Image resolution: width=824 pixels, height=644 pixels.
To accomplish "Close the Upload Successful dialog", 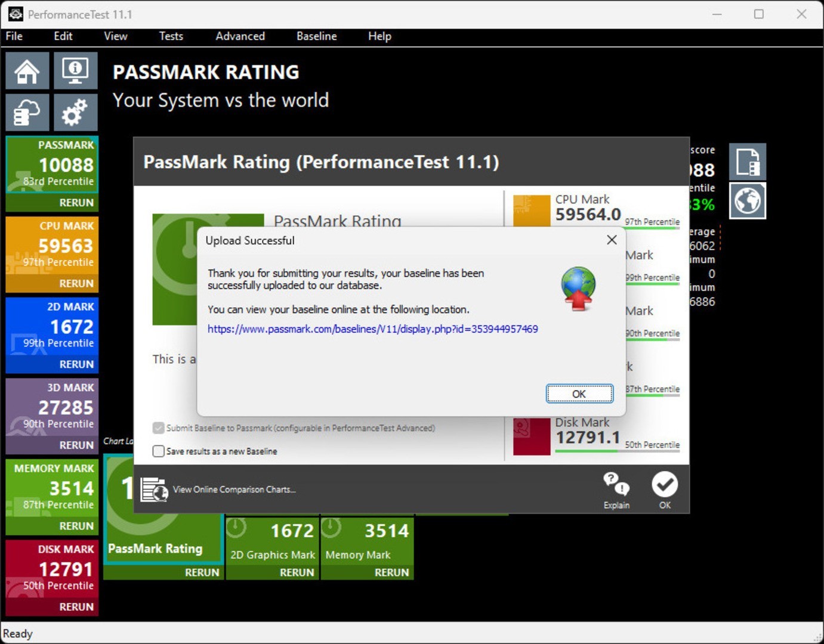I will click(612, 240).
